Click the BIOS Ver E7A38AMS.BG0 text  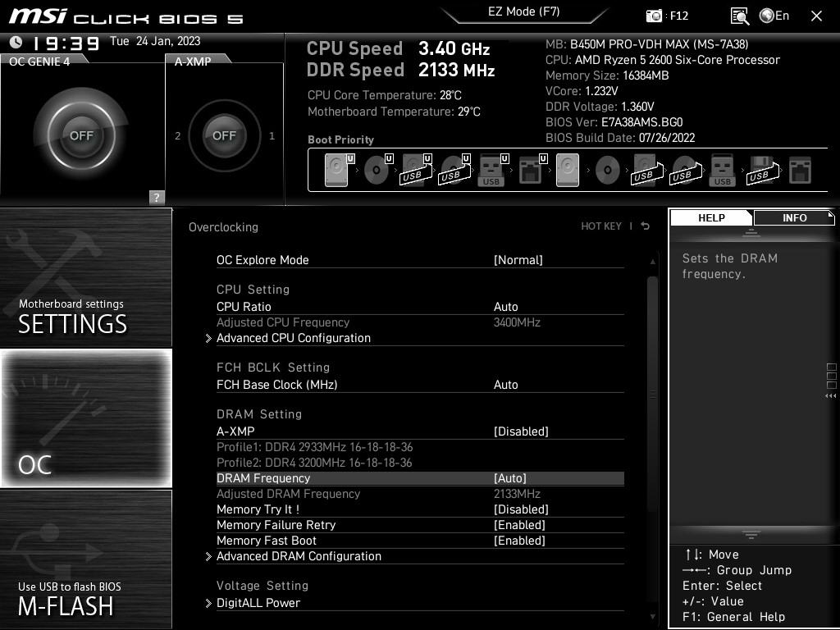pos(614,122)
